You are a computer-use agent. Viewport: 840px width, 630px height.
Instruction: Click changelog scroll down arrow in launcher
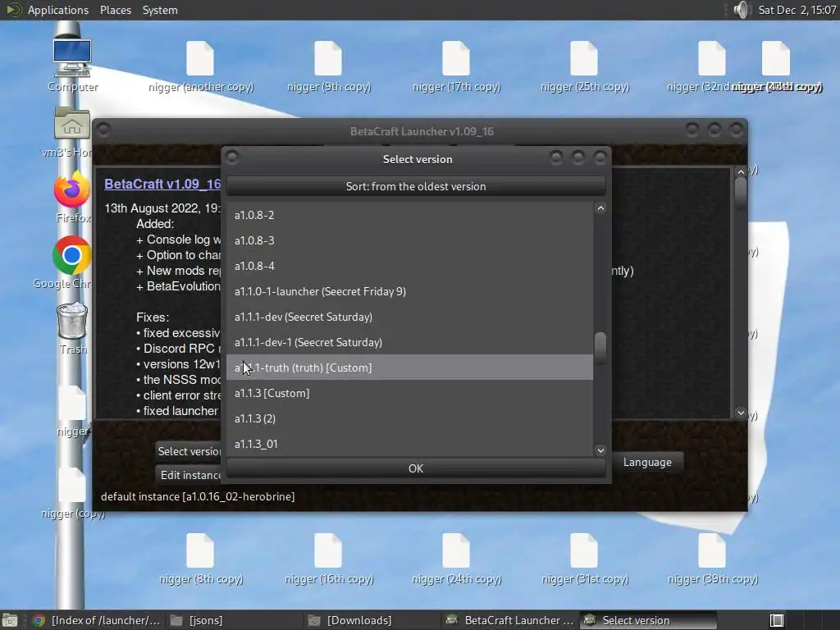(741, 413)
